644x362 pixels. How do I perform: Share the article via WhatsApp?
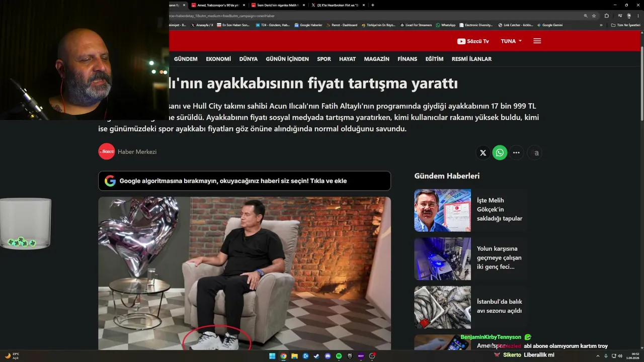(x=500, y=153)
